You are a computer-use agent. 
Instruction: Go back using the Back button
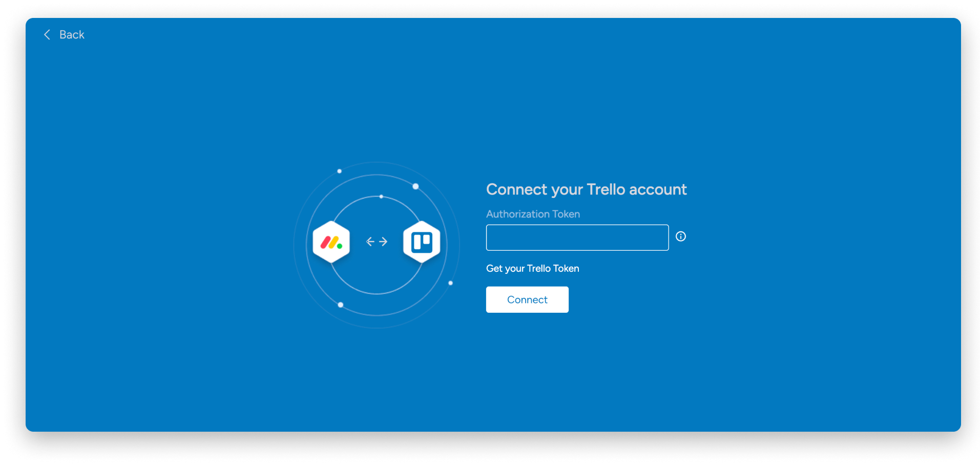click(x=64, y=34)
